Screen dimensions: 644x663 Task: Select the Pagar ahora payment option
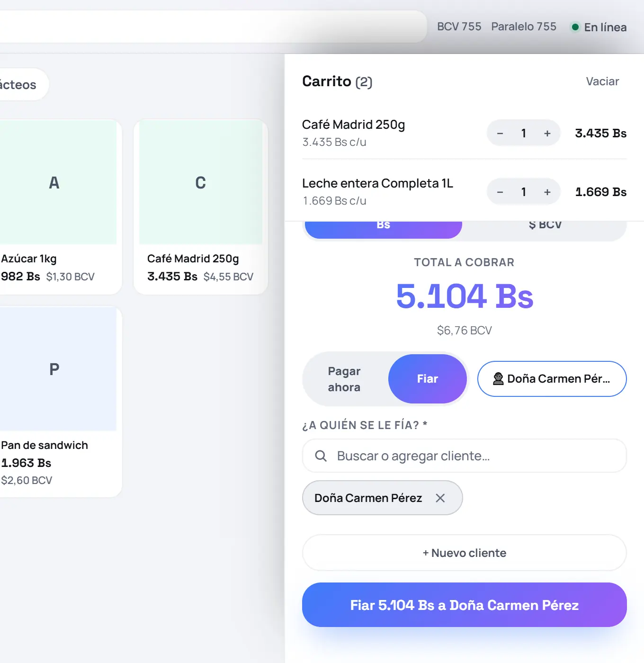[345, 379]
